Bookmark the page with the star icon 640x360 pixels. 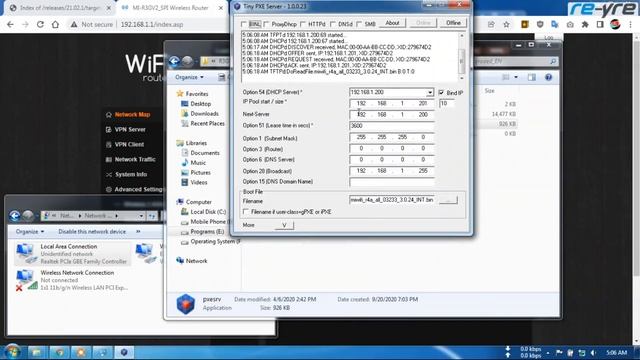pos(507,24)
